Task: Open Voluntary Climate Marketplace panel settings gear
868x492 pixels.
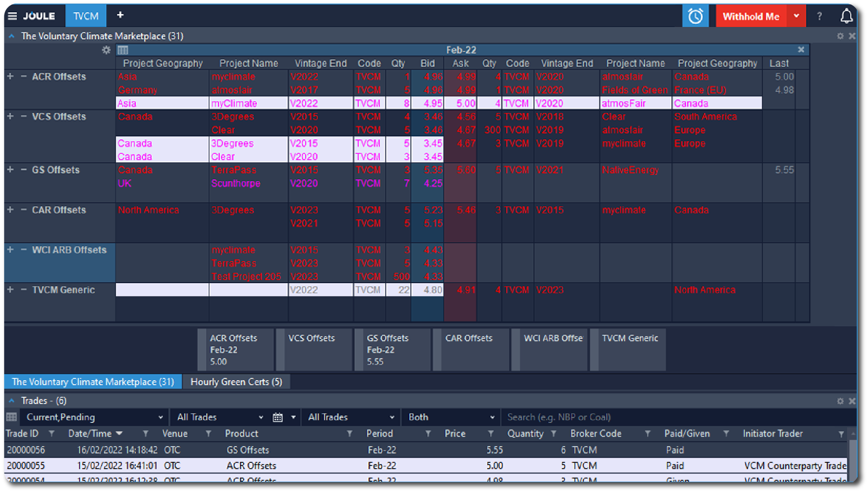Action: point(840,36)
